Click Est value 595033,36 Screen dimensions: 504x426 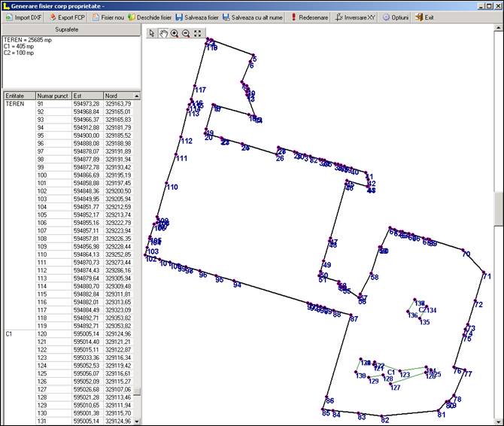[x=87, y=358]
